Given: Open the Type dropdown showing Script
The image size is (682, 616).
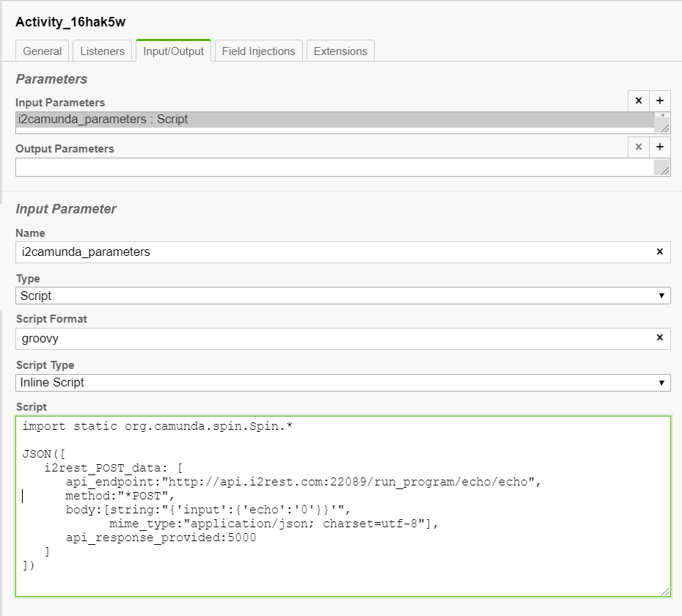Looking at the screenshot, I should tap(342, 296).
